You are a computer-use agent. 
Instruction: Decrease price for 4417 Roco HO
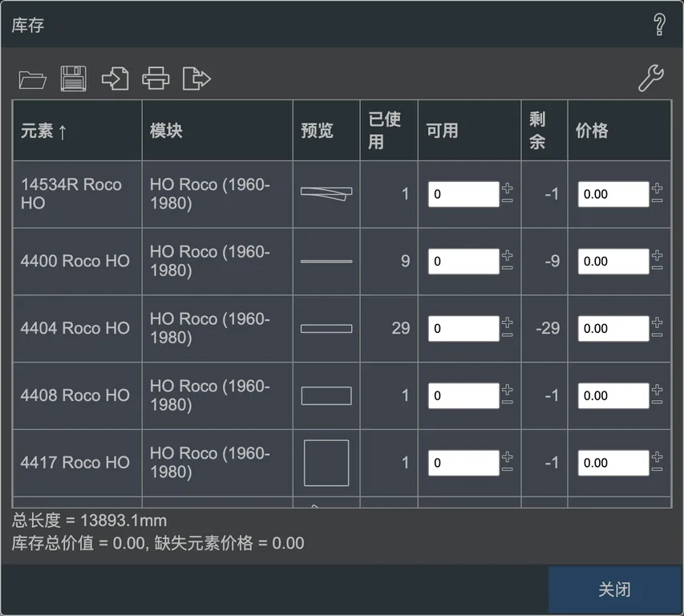pos(657,469)
